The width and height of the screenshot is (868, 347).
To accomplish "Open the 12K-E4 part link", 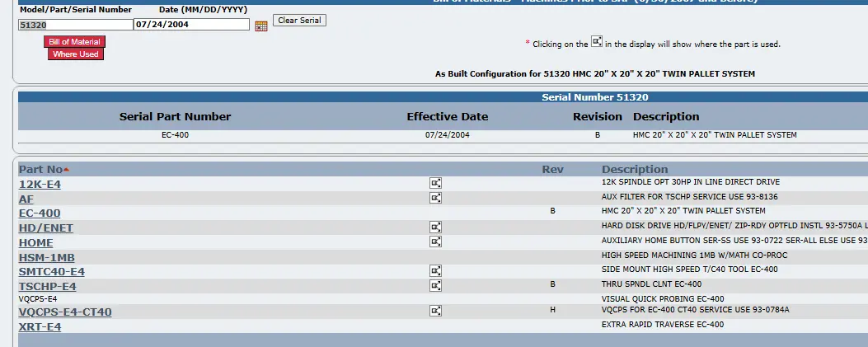I will [x=40, y=185].
